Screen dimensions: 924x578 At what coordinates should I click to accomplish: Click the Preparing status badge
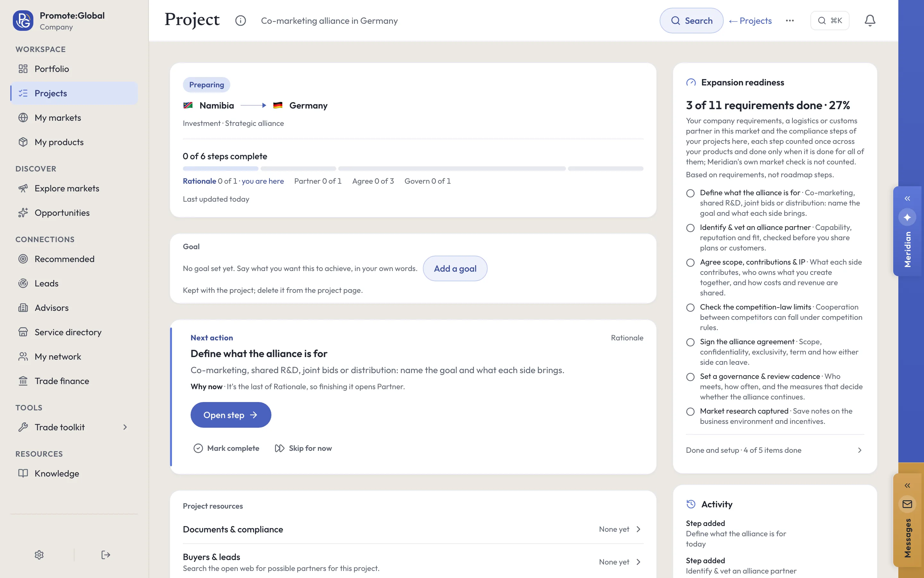coord(206,85)
